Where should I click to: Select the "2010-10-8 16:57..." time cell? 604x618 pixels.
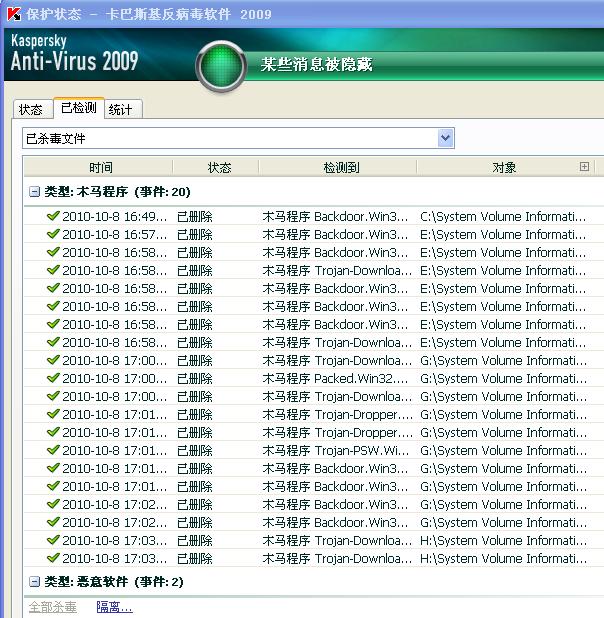[115, 235]
